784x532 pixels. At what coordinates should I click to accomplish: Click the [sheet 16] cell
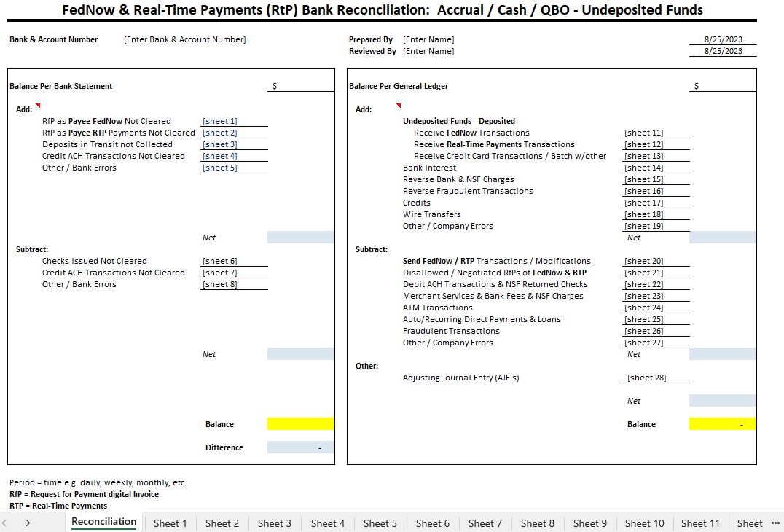pos(656,191)
